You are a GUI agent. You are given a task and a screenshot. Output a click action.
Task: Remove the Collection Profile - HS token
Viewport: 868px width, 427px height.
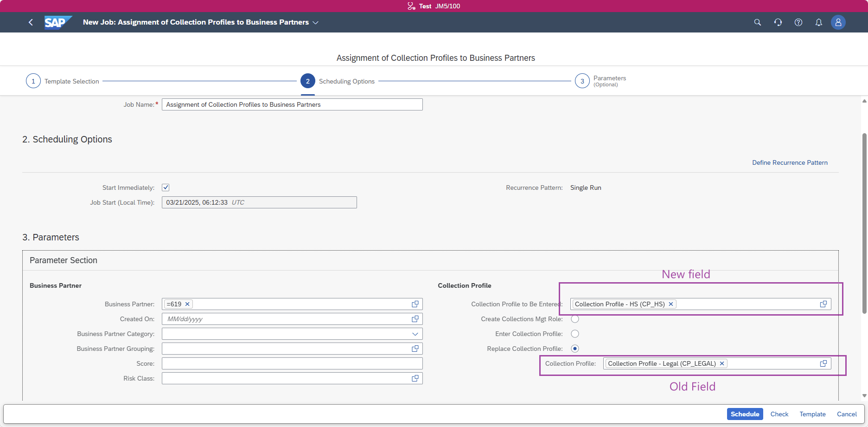(670, 304)
